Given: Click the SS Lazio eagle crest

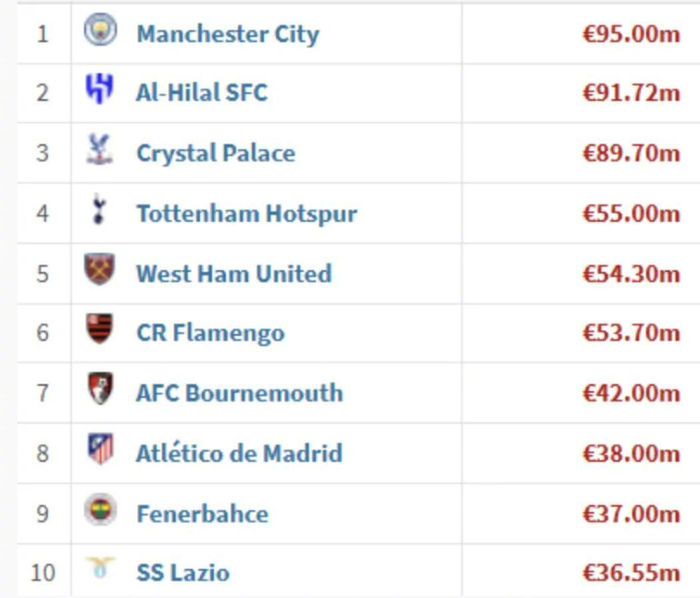Looking at the screenshot, I should point(100,570).
